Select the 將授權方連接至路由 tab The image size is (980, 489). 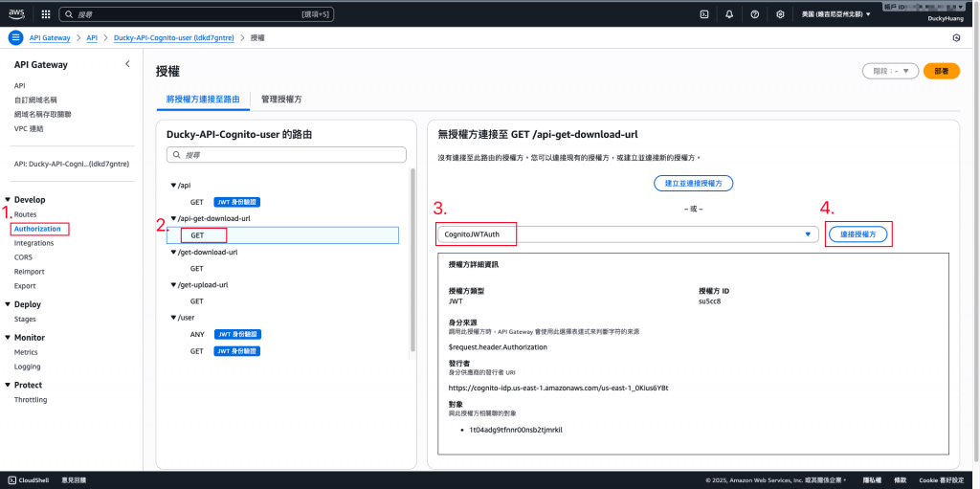coord(203,99)
